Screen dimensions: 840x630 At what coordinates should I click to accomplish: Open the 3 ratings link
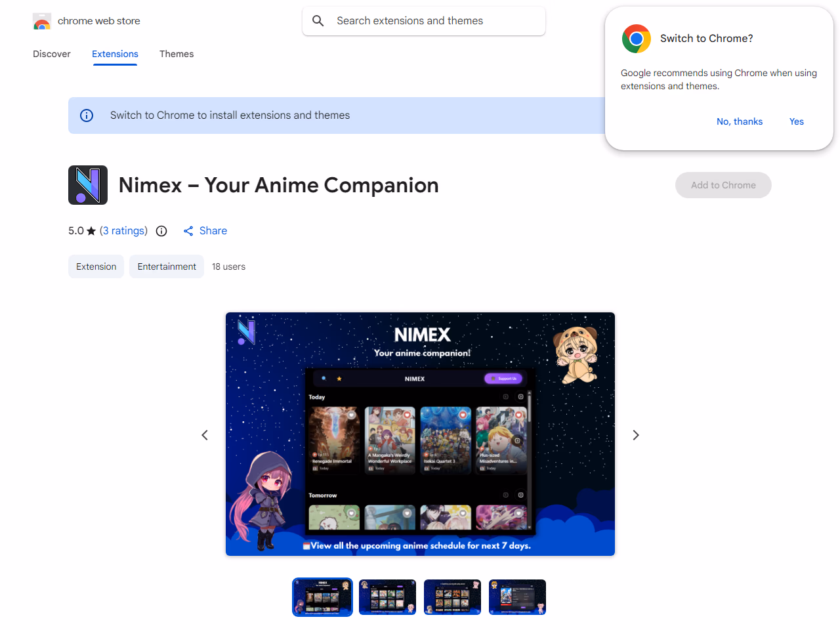point(123,231)
